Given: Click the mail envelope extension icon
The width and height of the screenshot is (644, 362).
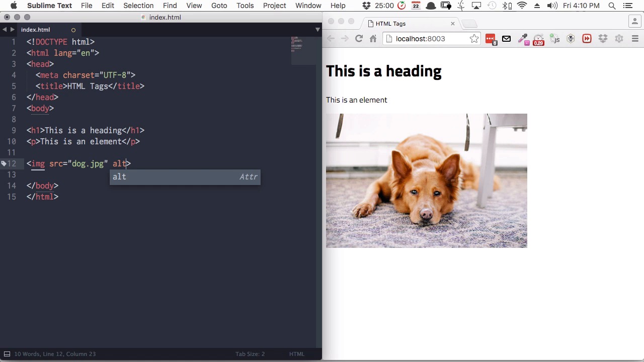Looking at the screenshot, I should pyautogui.click(x=506, y=39).
